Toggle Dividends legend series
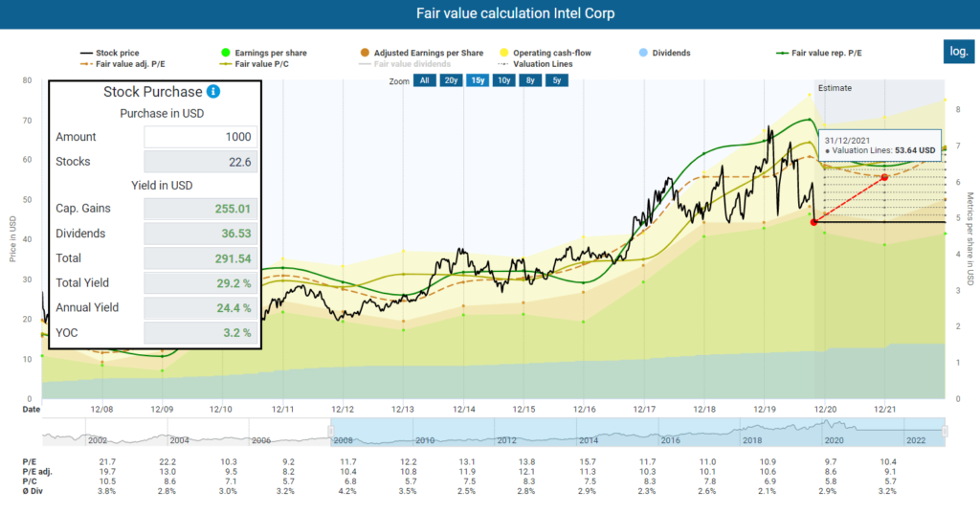The image size is (980, 514). [x=664, y=54]
